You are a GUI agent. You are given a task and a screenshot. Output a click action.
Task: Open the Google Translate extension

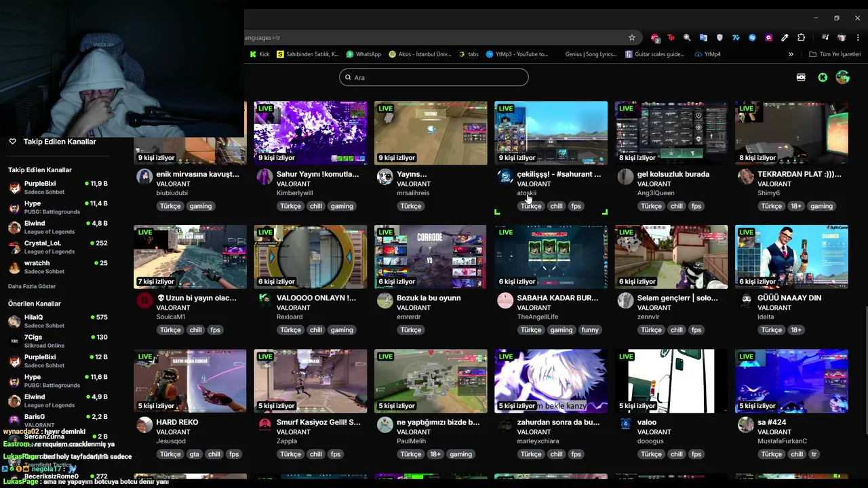click(x=703, y=38)
